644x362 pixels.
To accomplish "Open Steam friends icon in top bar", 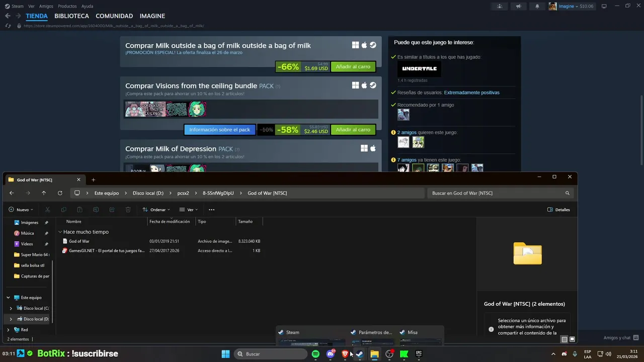I will point(500,6).
